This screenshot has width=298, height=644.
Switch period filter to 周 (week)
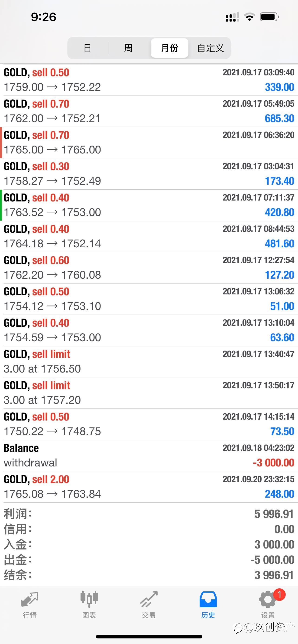[128, 48]
